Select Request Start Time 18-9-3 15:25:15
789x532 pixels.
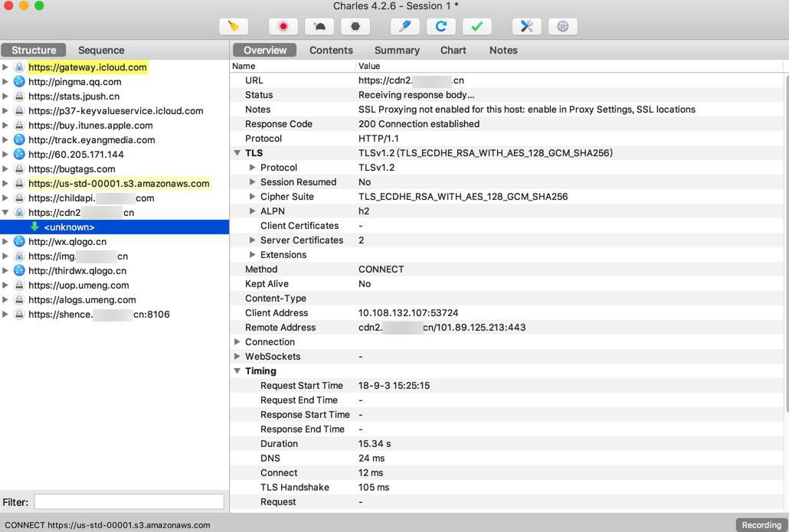394,386
